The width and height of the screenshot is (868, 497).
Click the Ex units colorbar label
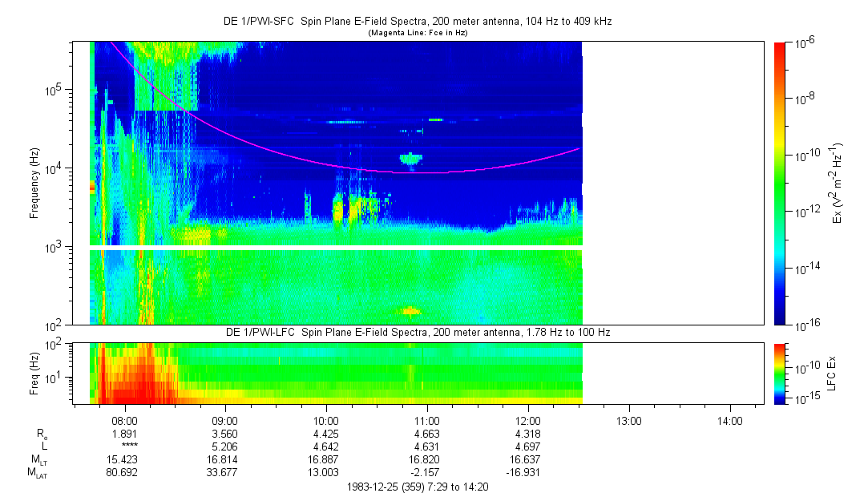(837, 183)
